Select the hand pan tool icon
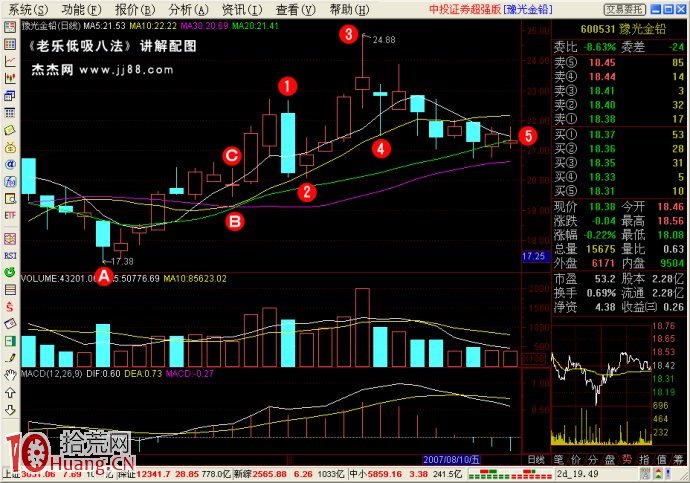The height and width of the screenshot is (483, 690). 10,375
